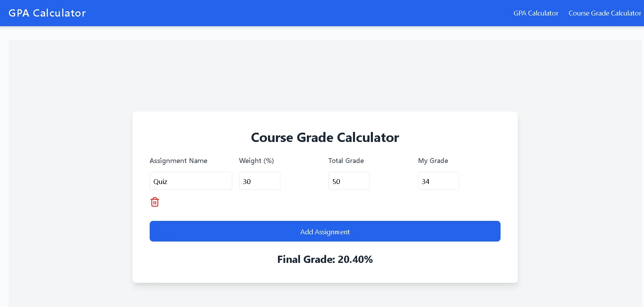The height and width of the screenshot is (307, 644).
Task: Click the Course Grade Calculator card heading
Action: coord(325,137)
